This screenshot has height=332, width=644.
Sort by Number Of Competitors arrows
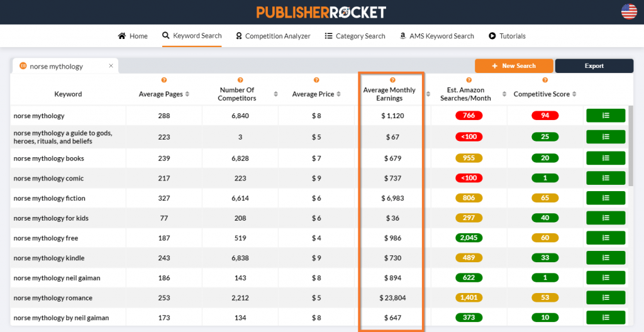pyautogui.click(x=275, y=94)
